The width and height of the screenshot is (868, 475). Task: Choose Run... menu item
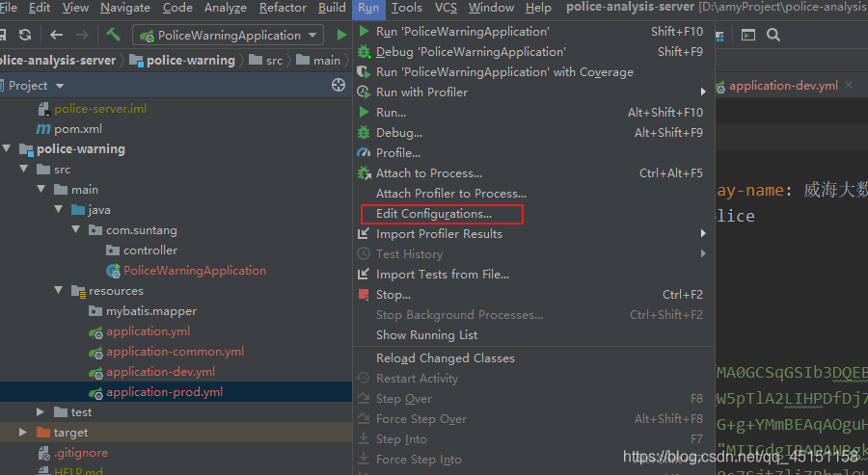(x=533, y=113)
